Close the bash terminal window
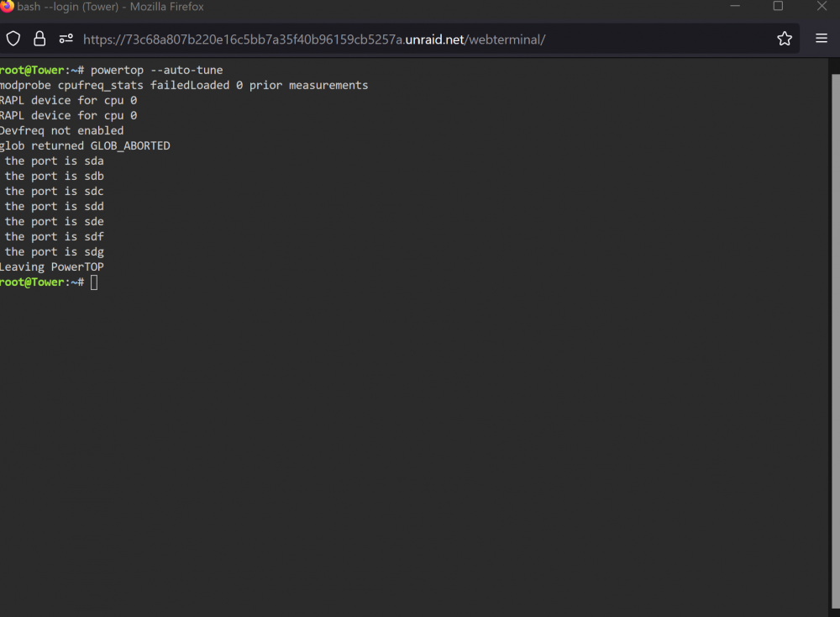 822,6
